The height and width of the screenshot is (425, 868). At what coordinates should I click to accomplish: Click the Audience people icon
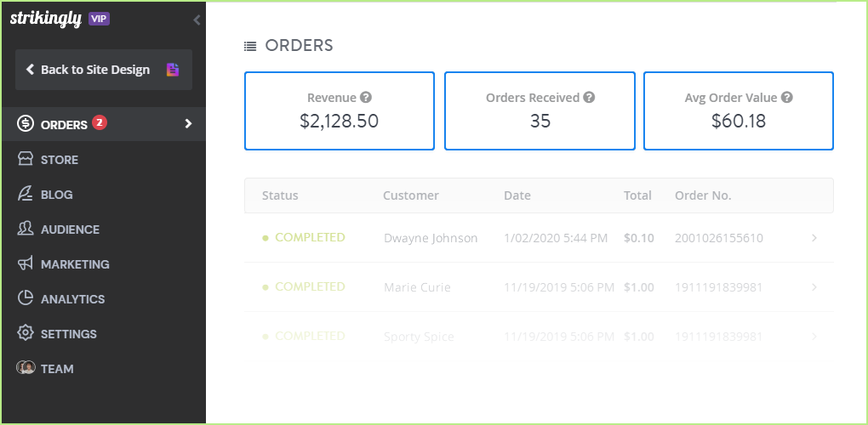click(26, 229)
